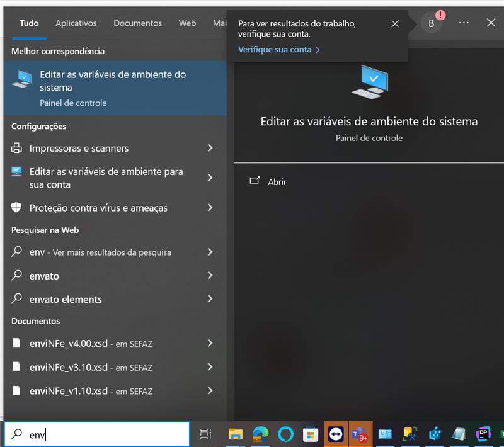Expand the envato suggestion chevron
This screenshot has height=447, width=504.
(x=210, y=276)
